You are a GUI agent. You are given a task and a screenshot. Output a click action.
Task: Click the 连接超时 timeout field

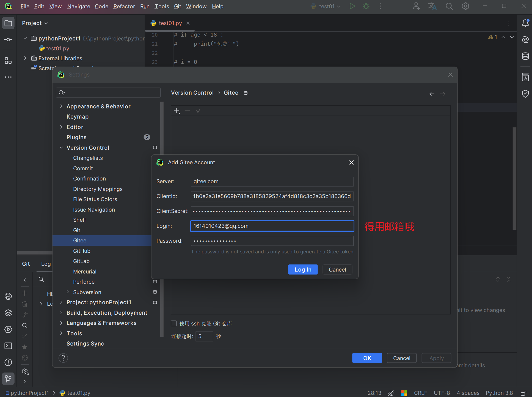tap(204, 336)
